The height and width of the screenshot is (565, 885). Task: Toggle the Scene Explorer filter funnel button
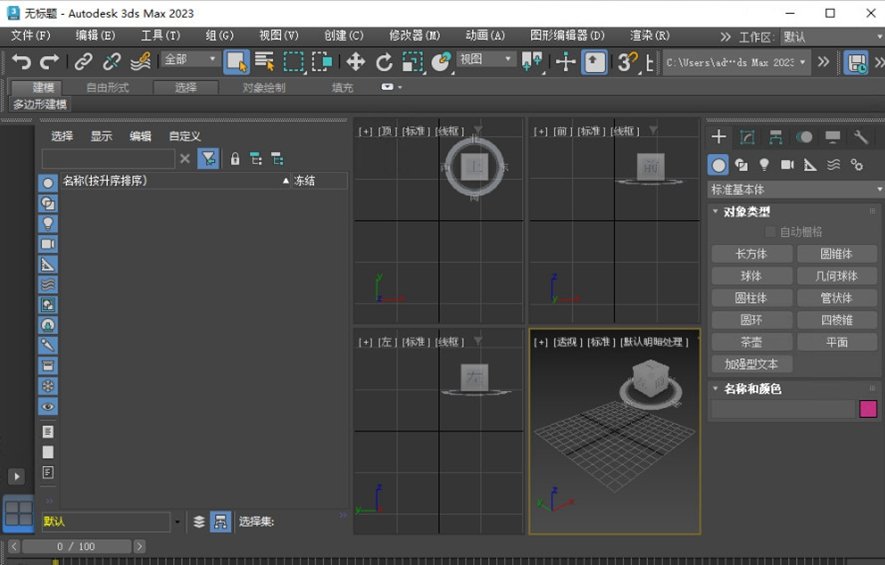click(x=208, y=159)
